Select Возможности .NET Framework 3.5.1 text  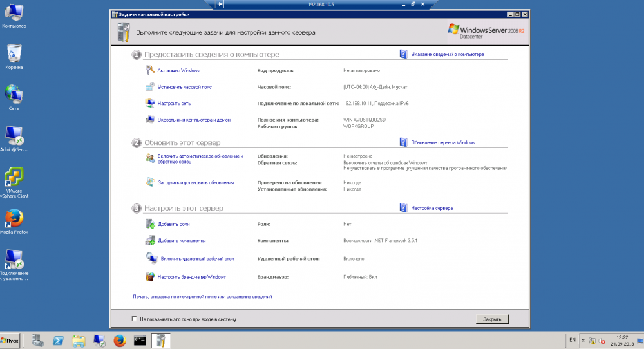[x=380, y=240]
